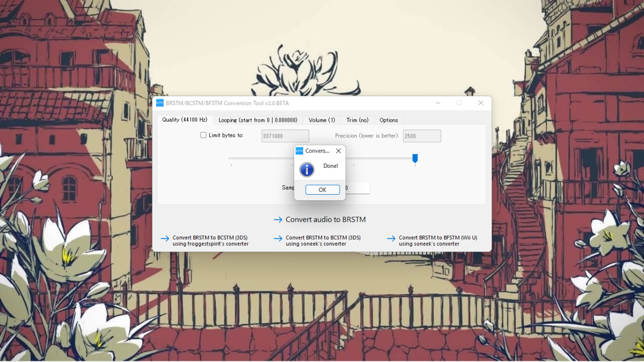This screenshot has height=362, width=644.
Task: Click arrow icon beside froggestspirit's converter link
Action: click(165, 239)
